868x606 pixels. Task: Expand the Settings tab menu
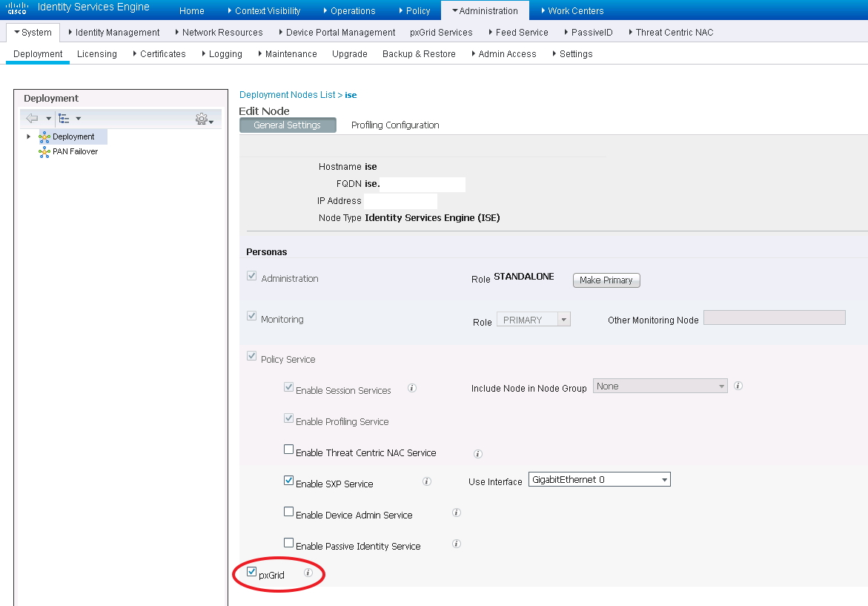click(x=572, y=53)
